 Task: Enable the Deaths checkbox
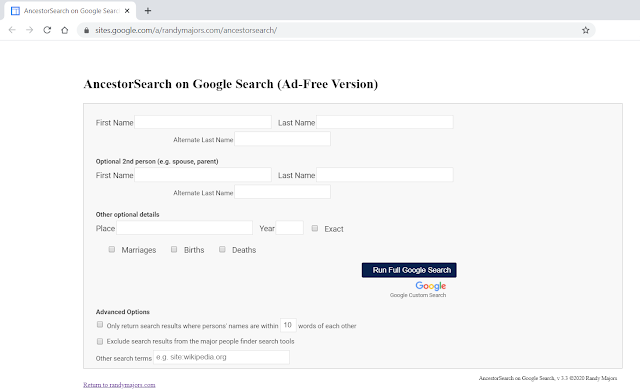[x=222, y=249]
